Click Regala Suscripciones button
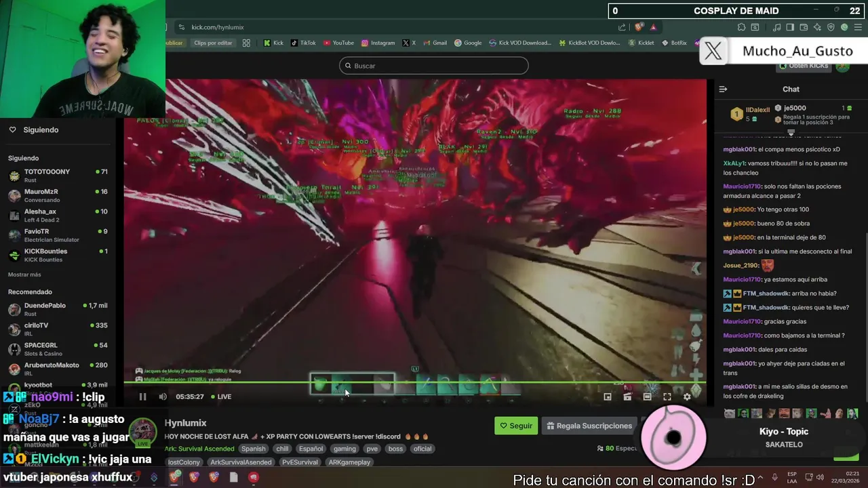Viewport: 868px width, 488px height. coord(590,426)
